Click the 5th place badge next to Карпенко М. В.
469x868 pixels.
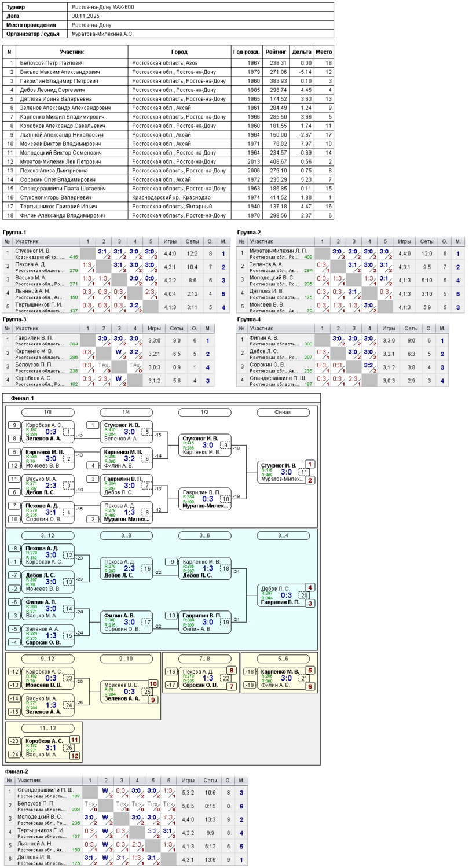coord(310,671)
